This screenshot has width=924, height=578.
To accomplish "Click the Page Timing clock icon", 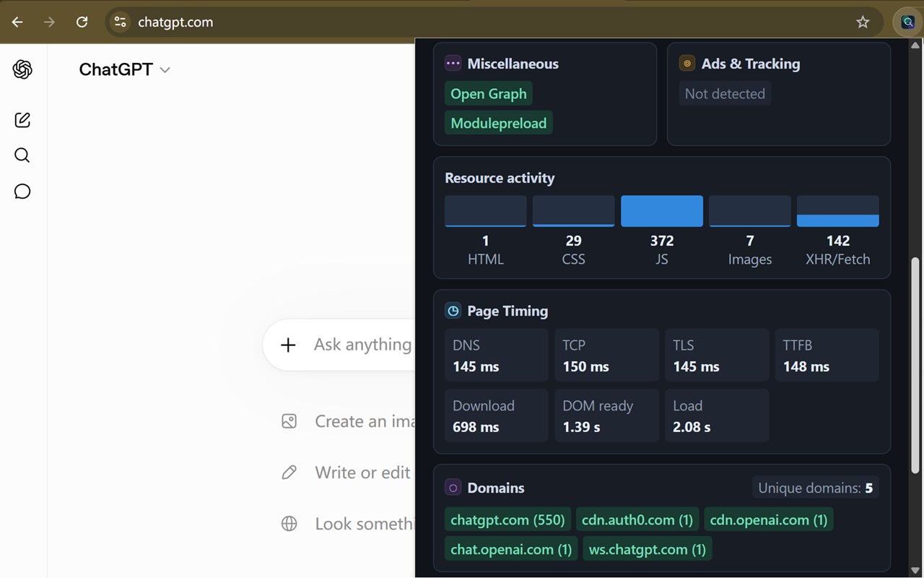I will coord(453,311).
